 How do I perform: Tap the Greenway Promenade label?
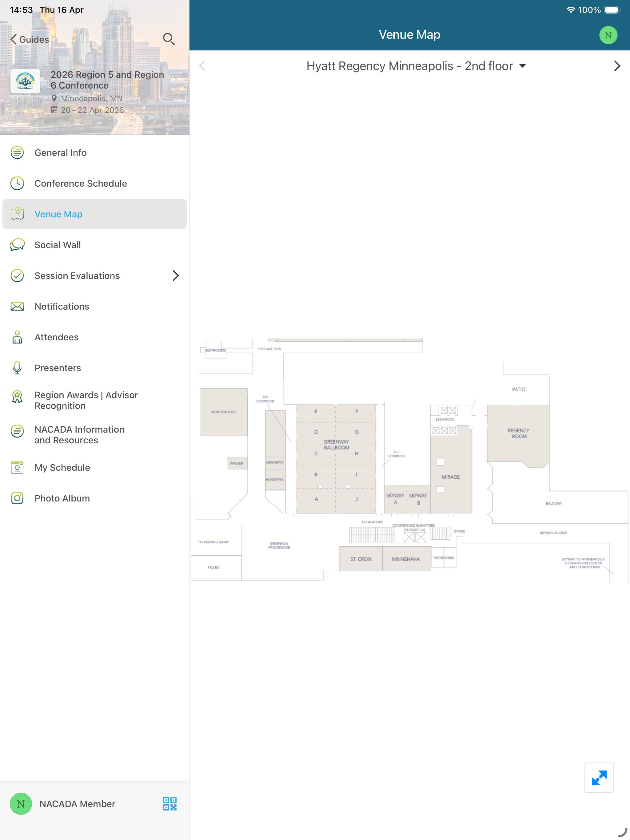(x=279, y=545)
